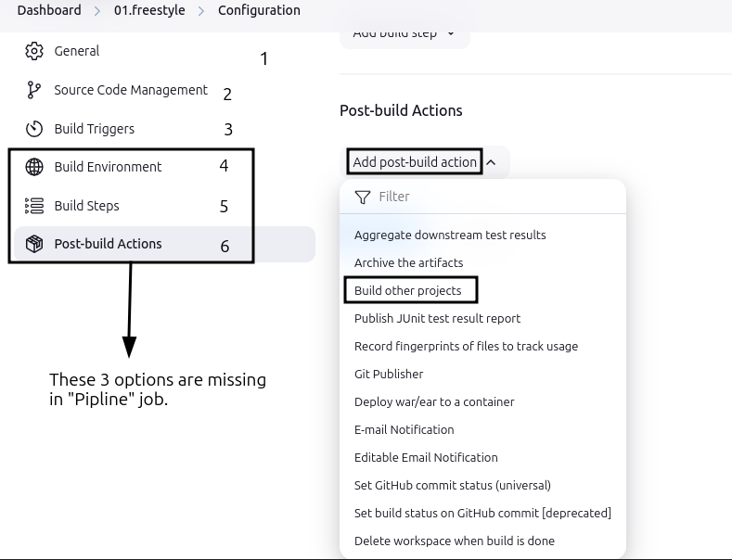Collapse menu using the chevron arrow

[492, 162]
